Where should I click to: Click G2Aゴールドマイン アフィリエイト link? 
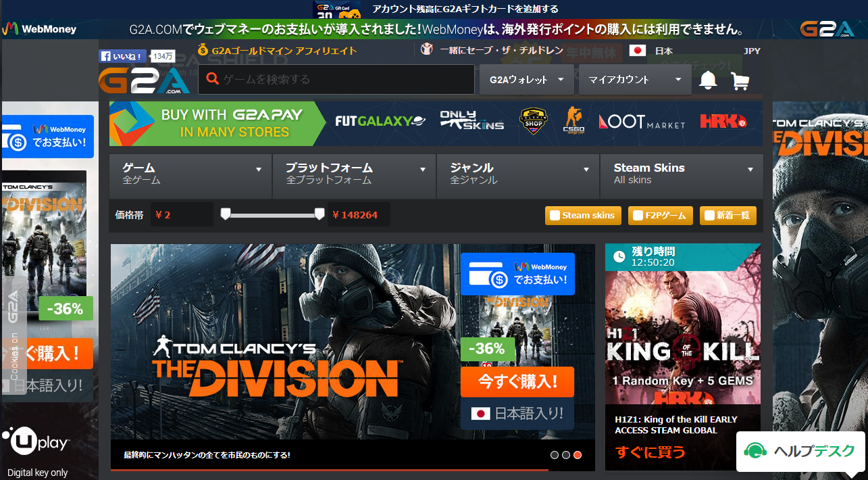point(284,51)
